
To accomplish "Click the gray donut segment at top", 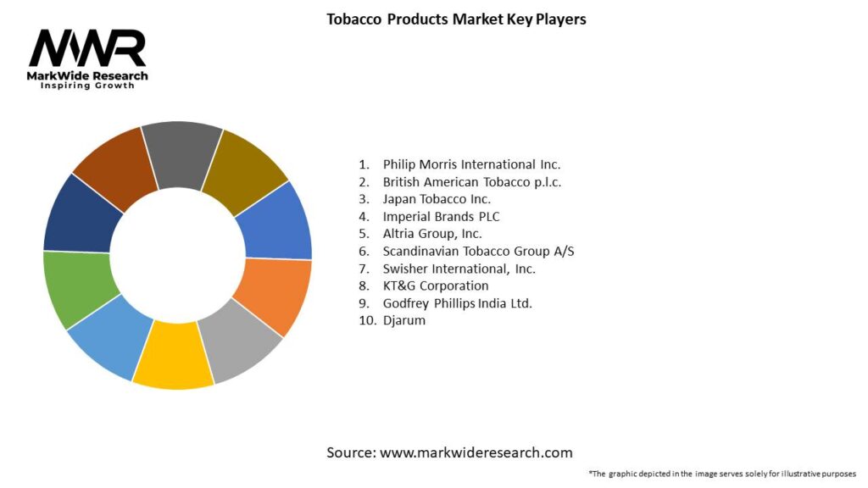I will (x=181, y=154).
